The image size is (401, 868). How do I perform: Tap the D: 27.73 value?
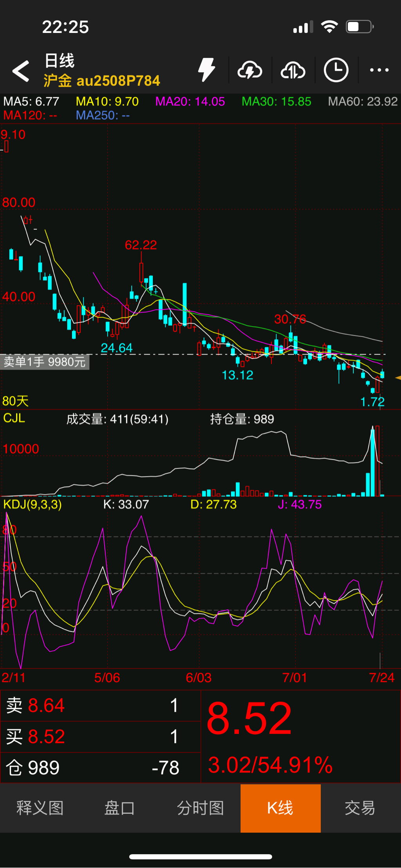tap(213, 504)
